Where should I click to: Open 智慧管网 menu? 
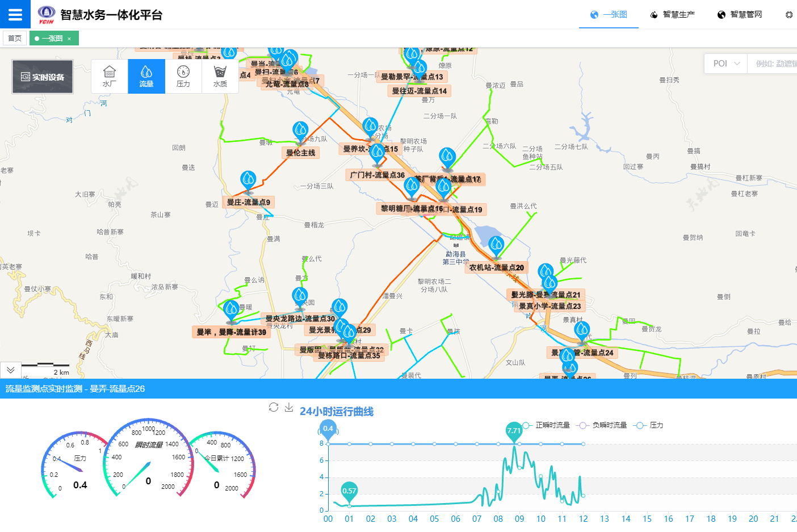(x=740, y=15)
